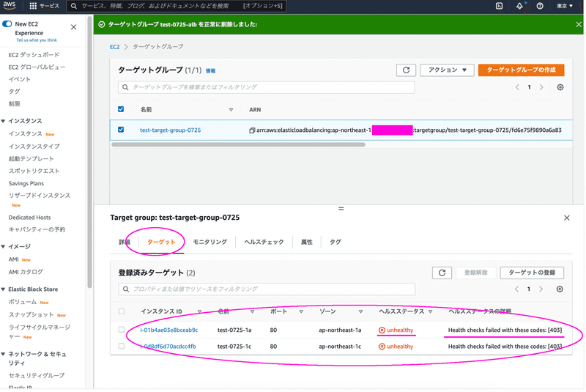
Task: Go to next page of registered targets
Action: (x=541, y=289)
